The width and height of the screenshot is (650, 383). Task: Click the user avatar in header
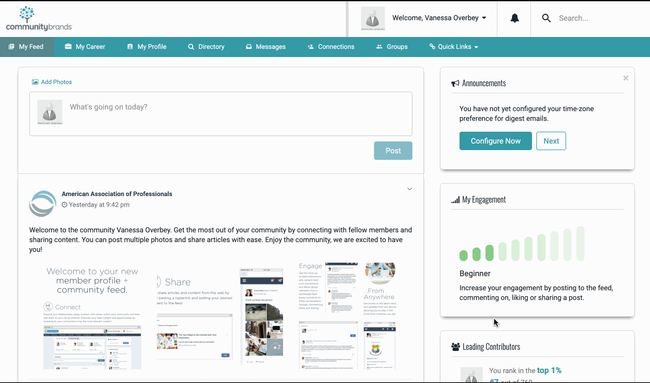point(373,18)
